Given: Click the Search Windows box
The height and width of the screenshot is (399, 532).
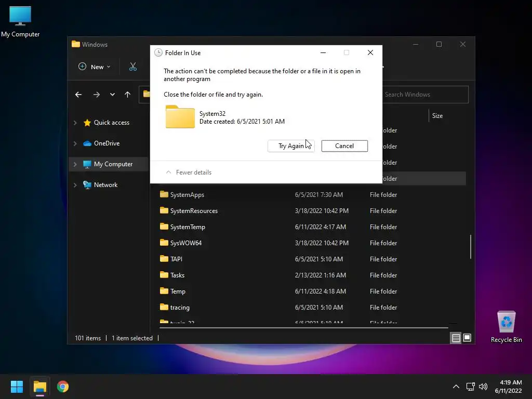Looking at the screenshot, I should tap(425, 95).
